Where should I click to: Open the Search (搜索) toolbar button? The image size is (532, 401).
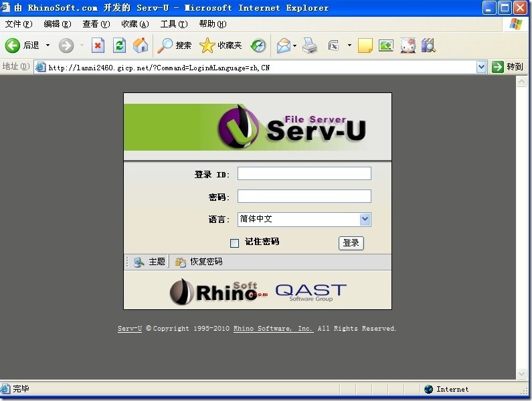point(175,45)
